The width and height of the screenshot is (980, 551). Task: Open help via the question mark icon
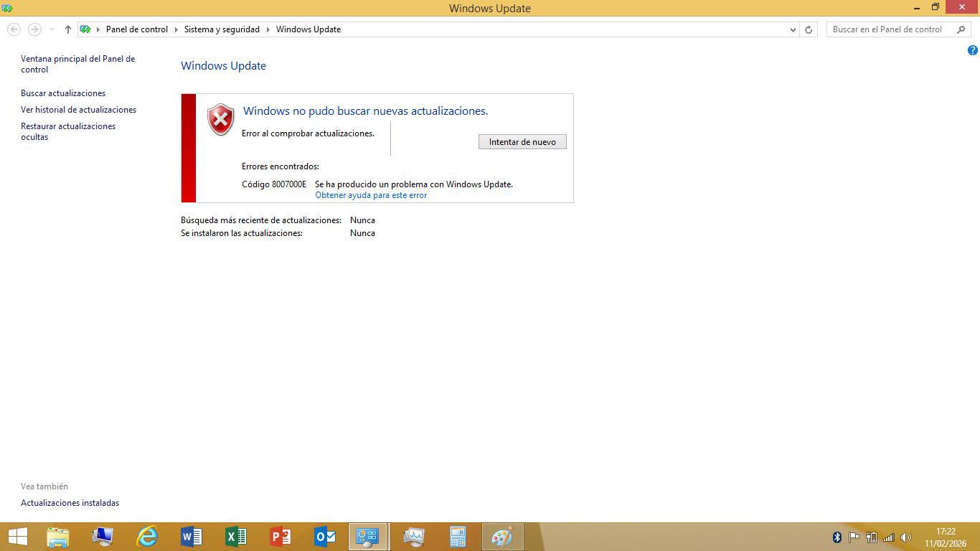(x=974, y=50)
